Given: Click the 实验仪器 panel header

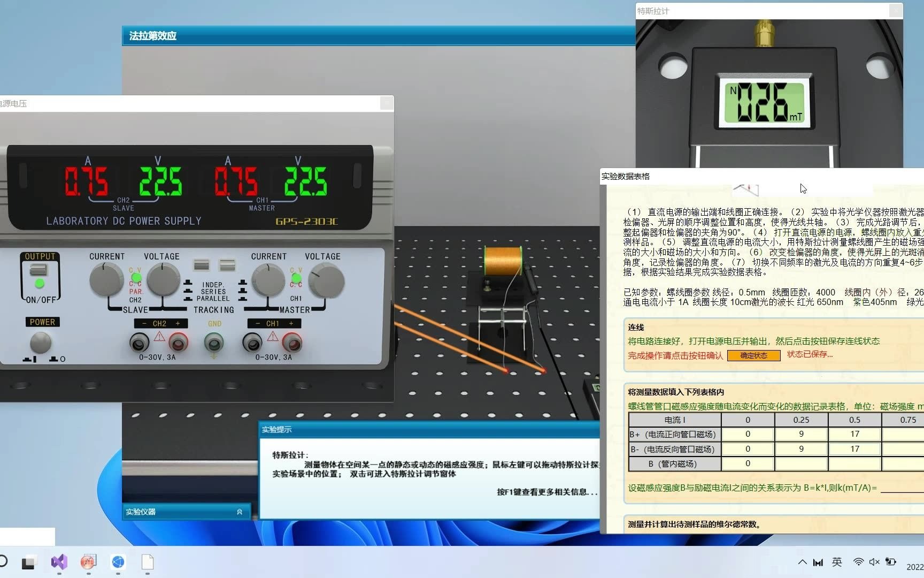Looking at the screenshot, I should 186,512.
